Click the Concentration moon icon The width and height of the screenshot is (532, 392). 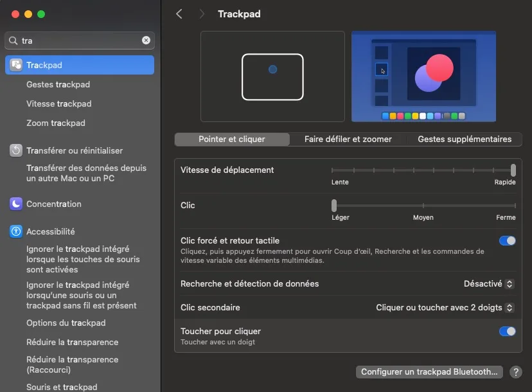[x=16, y=204]
